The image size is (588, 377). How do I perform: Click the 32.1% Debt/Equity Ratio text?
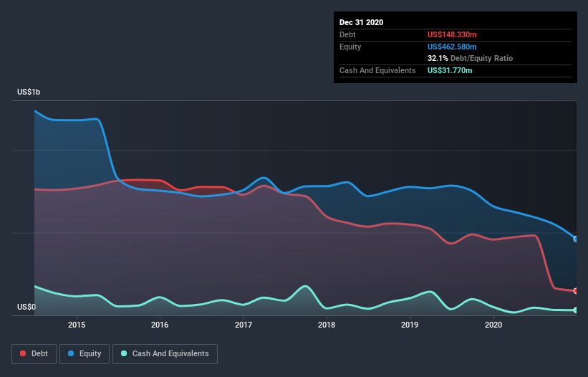point(470,58)
